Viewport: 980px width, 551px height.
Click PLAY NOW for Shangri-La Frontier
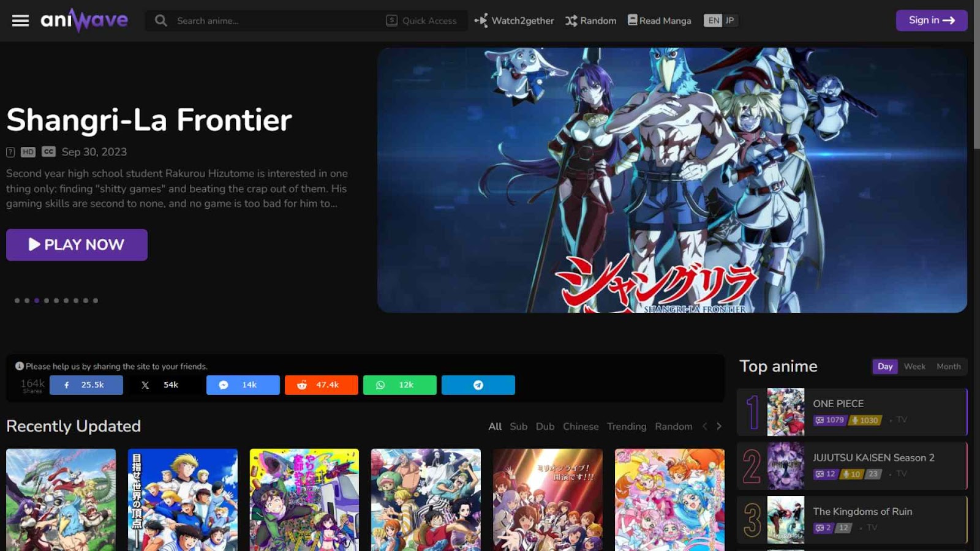click(x=77, y=245)
